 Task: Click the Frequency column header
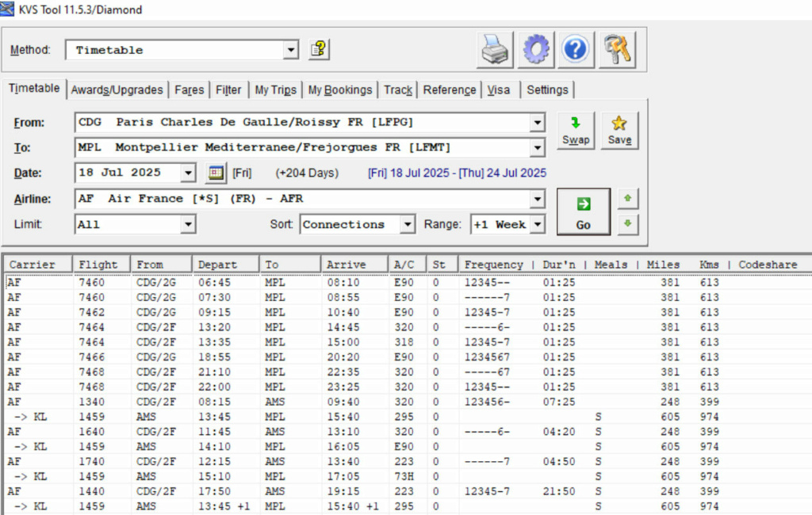click(493, 265)
